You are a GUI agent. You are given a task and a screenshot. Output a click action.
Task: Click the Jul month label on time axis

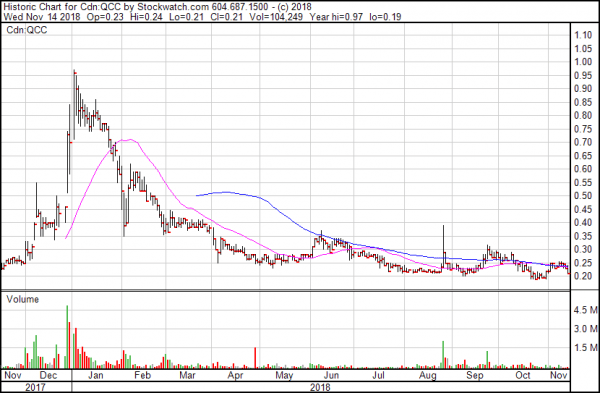click(378, 375)
